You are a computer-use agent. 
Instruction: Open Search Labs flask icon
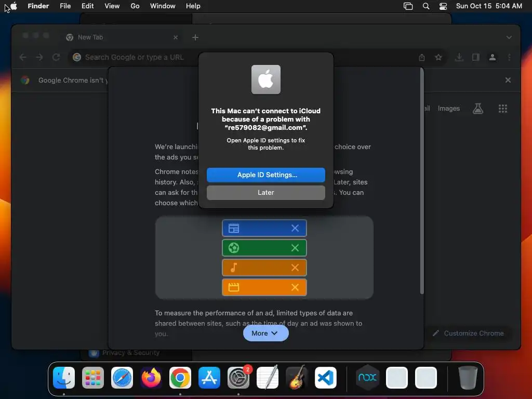pyautogui.click(x=478, y=109)
